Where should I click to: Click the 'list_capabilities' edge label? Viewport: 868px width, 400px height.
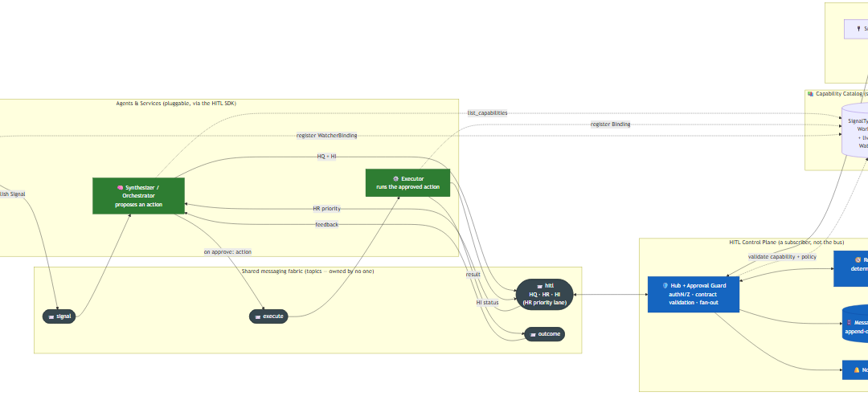[x=487, y=113]
